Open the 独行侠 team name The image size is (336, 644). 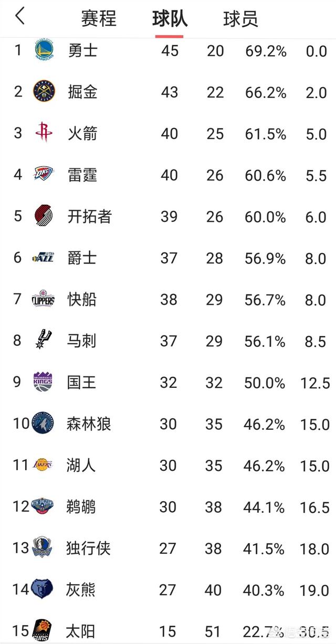[x=89, y=548]
